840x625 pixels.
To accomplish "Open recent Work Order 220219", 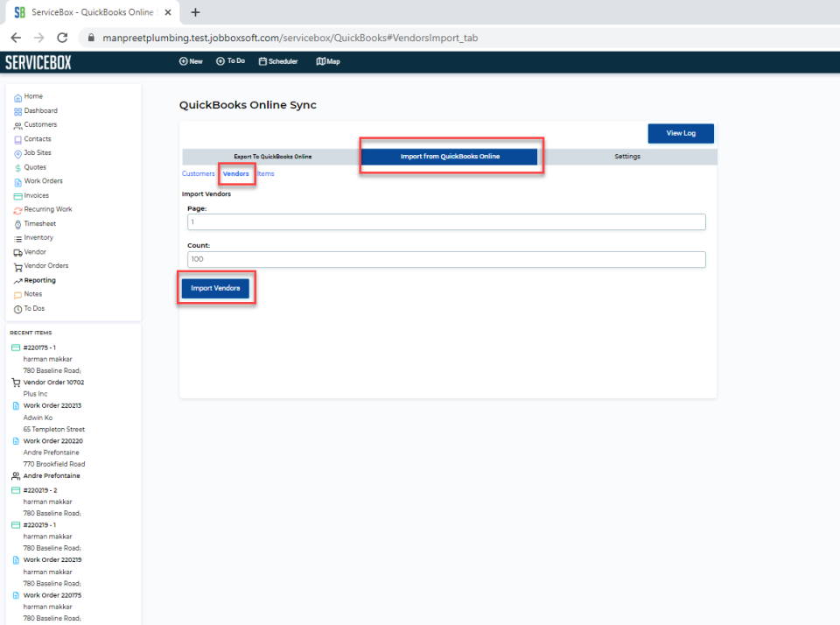I will click(x=52, y=560).
